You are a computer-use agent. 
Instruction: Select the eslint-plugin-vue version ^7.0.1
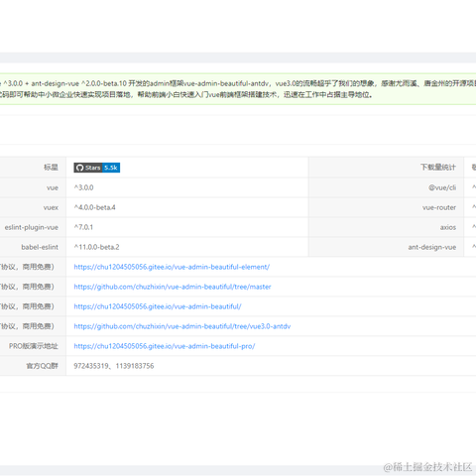coord(83,227)
